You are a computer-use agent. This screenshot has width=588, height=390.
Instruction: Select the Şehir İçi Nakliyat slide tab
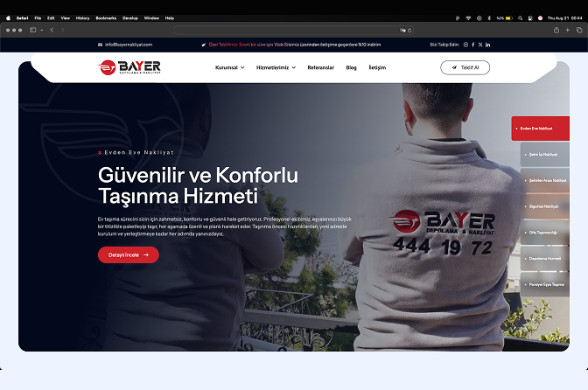pos(545,155)
